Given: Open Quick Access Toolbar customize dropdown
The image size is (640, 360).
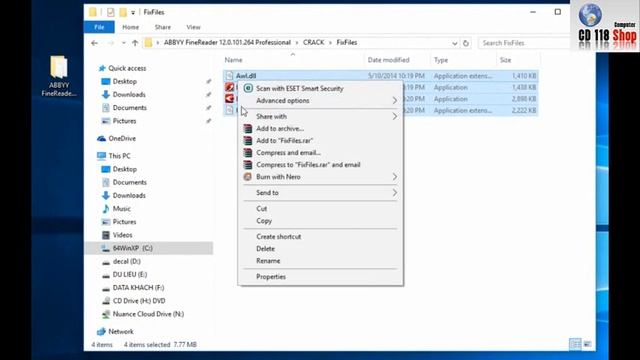Looking at the screenshot, I should (133, 13).
